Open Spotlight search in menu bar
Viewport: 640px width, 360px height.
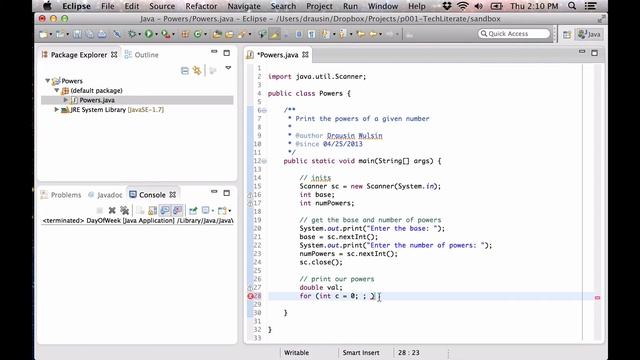coord(572,6)
